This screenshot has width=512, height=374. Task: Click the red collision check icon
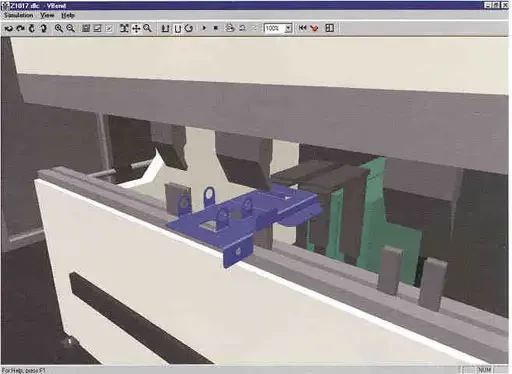(x=314, y=29)
